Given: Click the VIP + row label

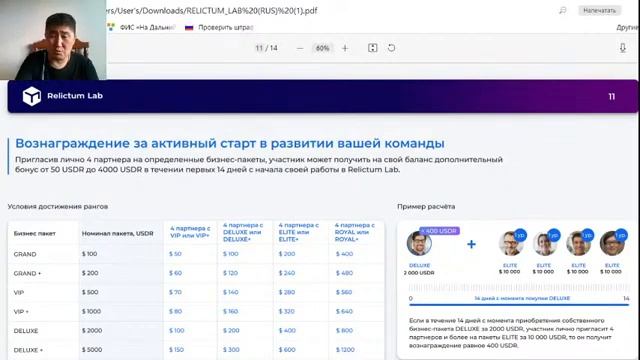Looking at the screenshot, I should [x=21, y=311].
